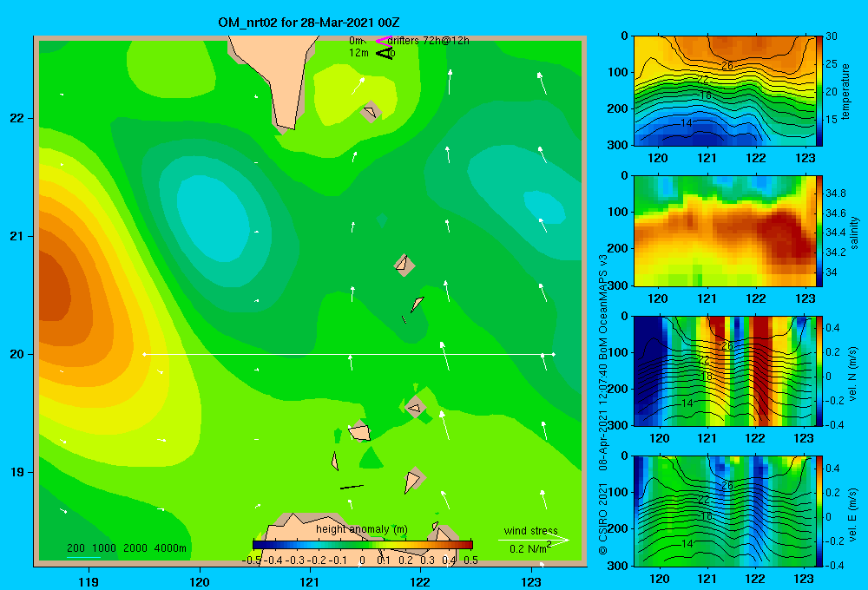Click the narrow island near 121.2E 19.1N
Viewport: 868px width, 590px height.
pos(335,461)
